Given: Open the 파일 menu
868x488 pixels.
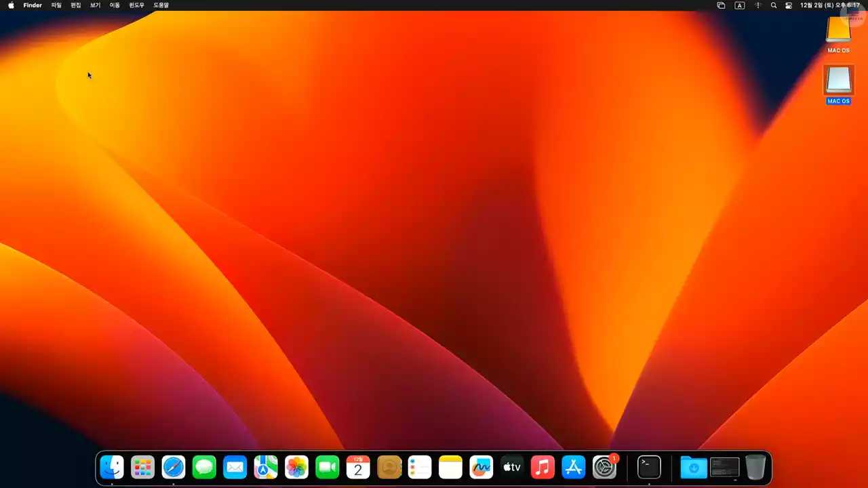Looking at the screenshot, I should click(56, 5).
